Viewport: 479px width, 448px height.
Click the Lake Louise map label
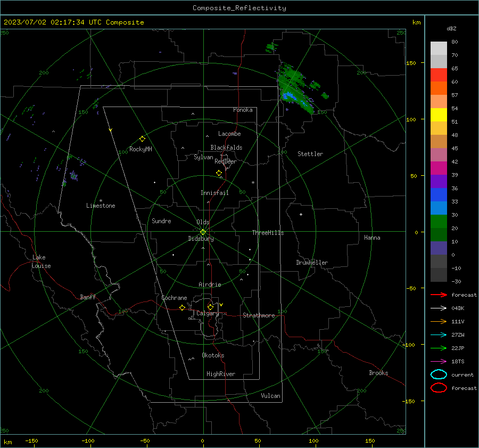(41, 262)
